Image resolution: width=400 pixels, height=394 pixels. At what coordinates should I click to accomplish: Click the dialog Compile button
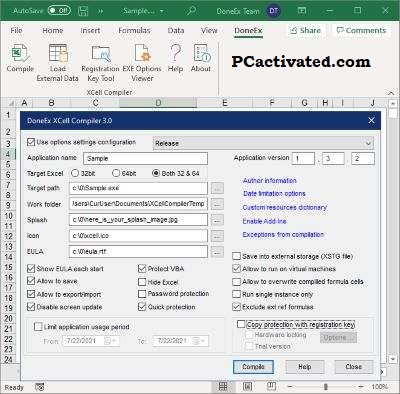(253, 367)
